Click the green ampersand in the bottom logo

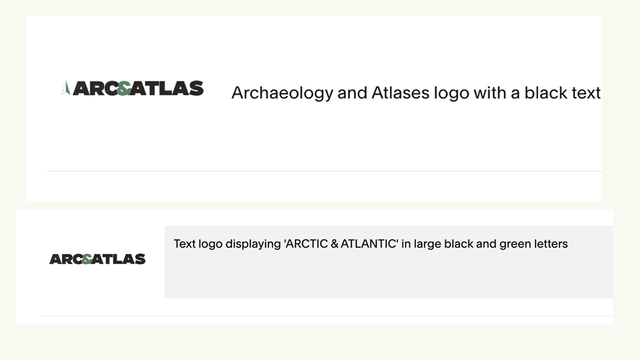click(x=87, y=259)
